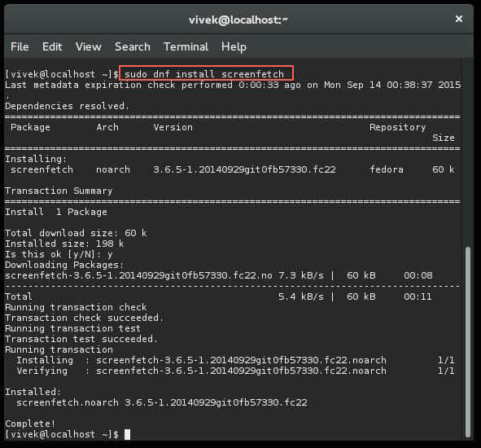Click the vivek@localhost title bar
The width and height of the screenshot is (481, 448).
238,20
